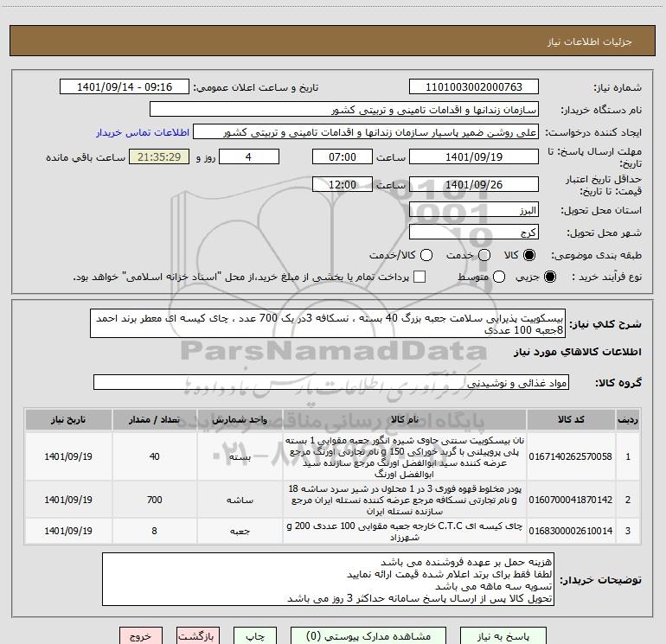The height and width of the screenshot is (644, 666).
Task: Click need date in row 1
Action: (68, 456)
